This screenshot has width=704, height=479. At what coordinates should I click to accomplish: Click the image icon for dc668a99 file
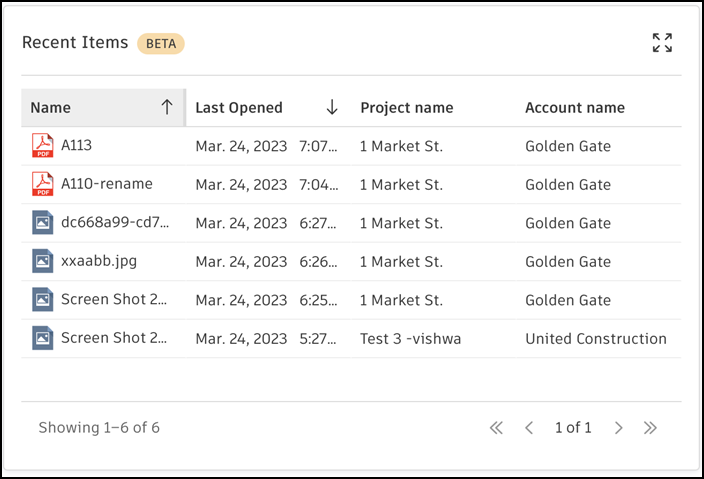[42, 223]
